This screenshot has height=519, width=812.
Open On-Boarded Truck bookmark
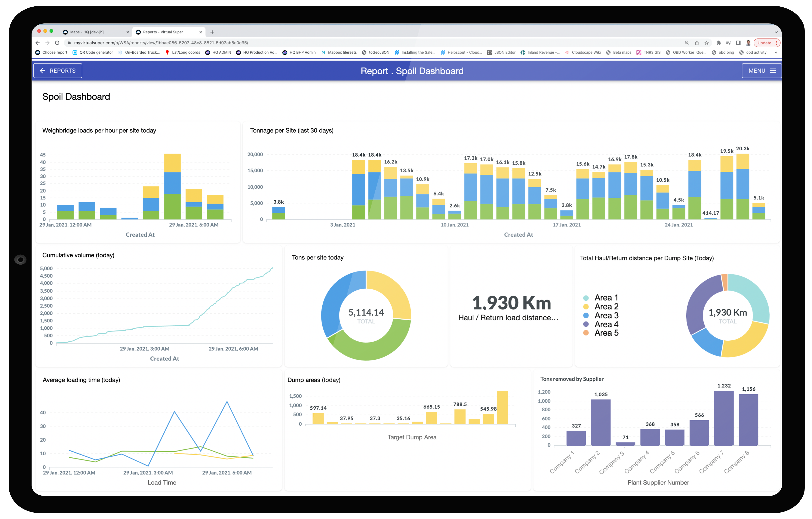tap(139, 53)
